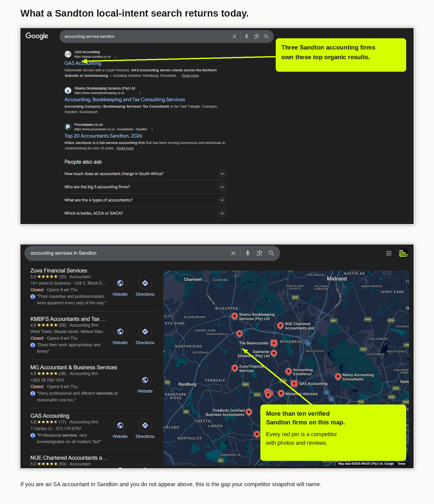Start voice search in the lower search bar
The width and height of the screenshot is (434, 504).
click(248, 253)
